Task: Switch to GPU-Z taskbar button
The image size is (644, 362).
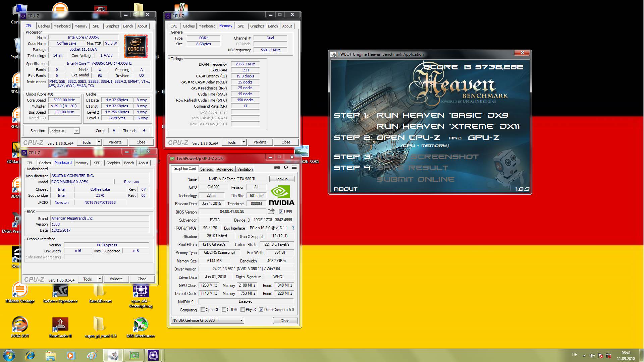Action: point(134,355)
